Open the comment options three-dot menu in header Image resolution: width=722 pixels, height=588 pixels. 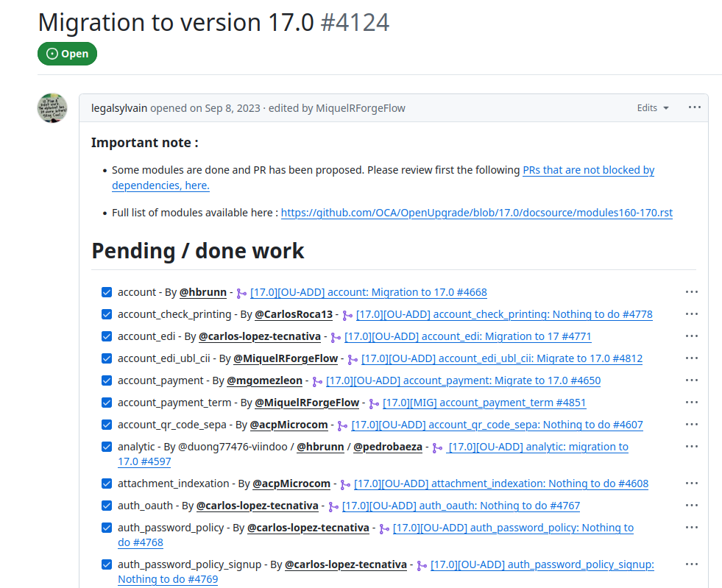coord(694,107)
